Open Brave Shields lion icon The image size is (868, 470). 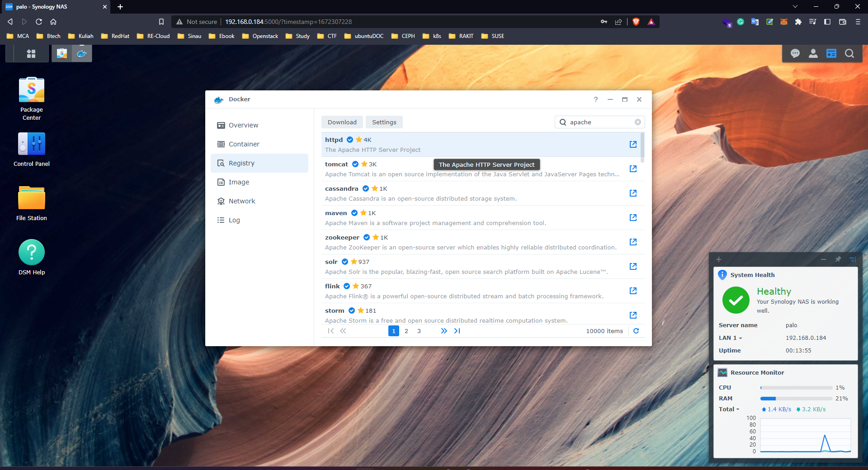pyautogui.click(x=636, y=22)
